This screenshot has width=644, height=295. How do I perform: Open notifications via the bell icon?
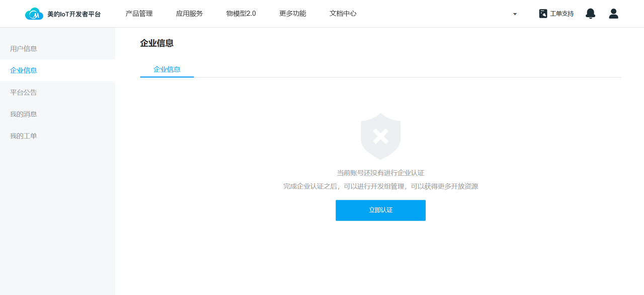pos(590,14)
